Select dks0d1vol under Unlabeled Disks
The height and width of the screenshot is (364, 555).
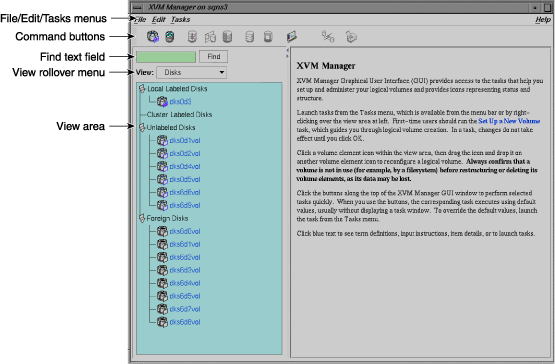pos(185,141)
